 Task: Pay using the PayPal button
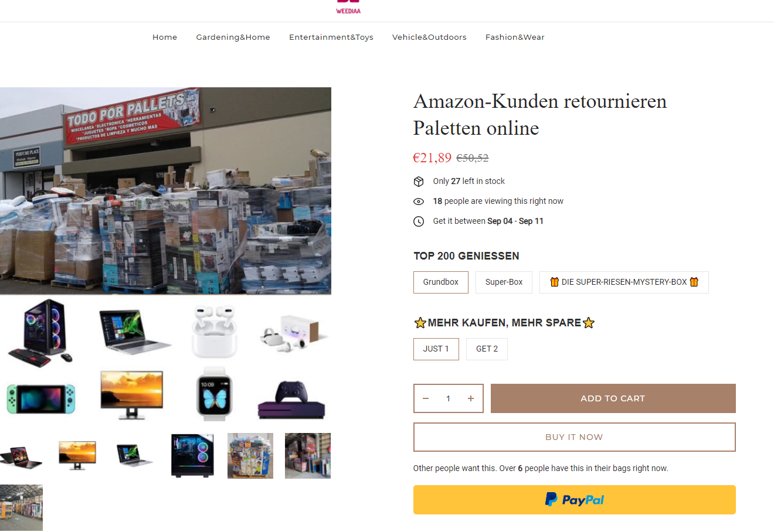click(574, 500)
